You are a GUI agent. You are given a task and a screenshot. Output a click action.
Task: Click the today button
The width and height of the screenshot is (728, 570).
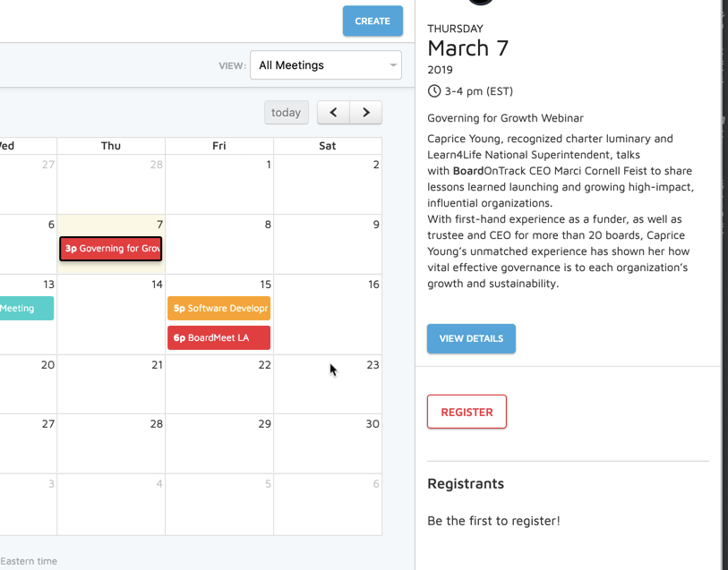286,113
